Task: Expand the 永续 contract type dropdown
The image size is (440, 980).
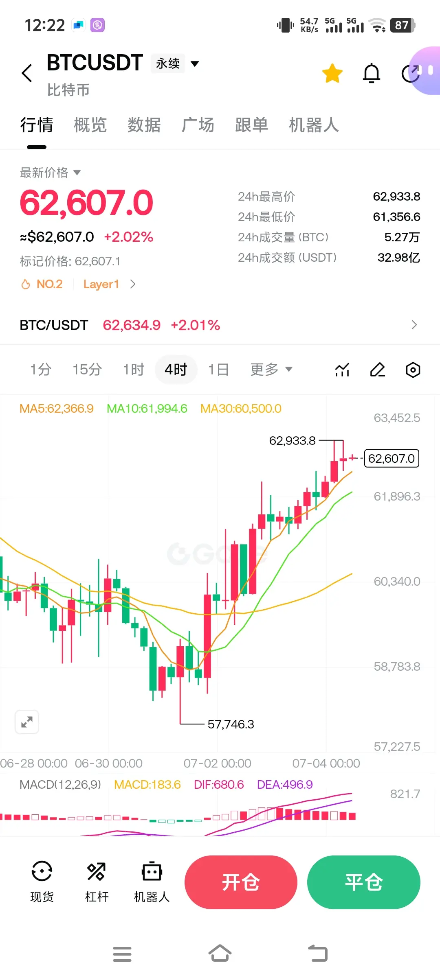Action: [175, 63]
